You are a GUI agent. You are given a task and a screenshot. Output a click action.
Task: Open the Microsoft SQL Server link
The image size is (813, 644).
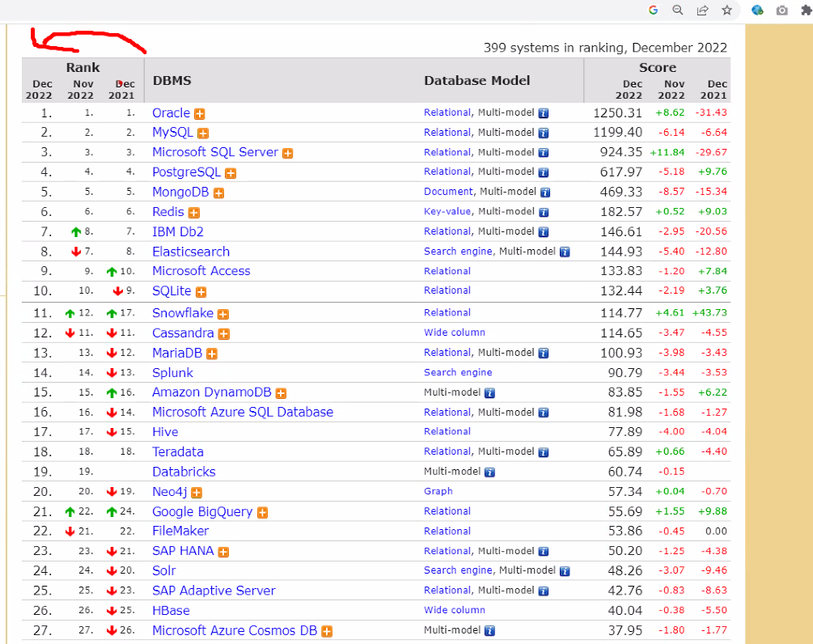(215, 152)
